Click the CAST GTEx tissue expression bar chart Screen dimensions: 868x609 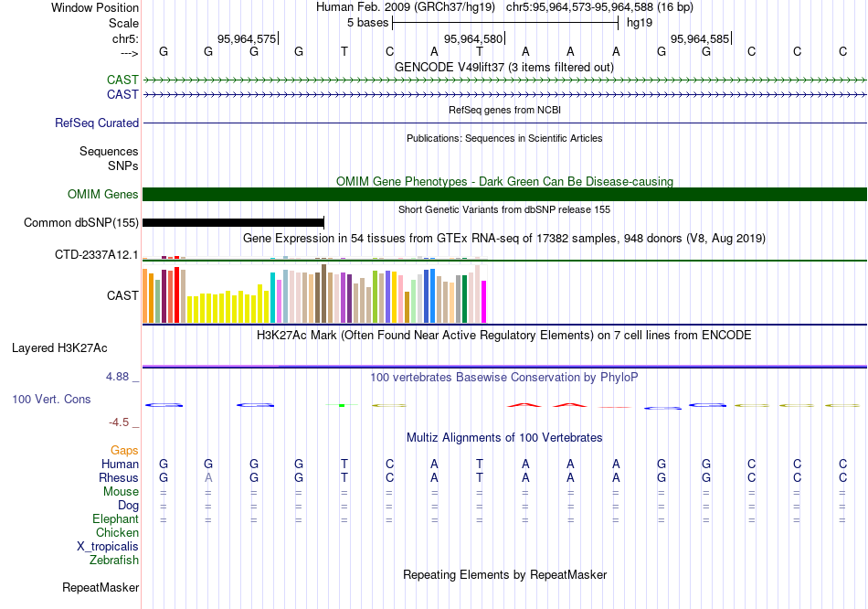[x=314, y=294]
